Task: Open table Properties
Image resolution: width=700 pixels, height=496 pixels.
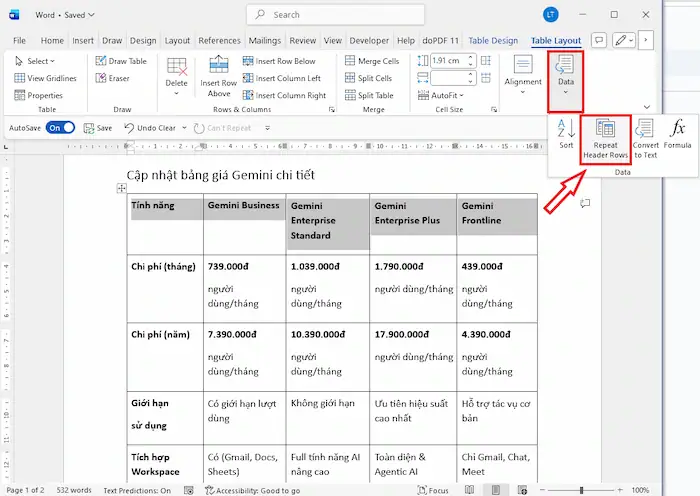Action: pos(38,95)
